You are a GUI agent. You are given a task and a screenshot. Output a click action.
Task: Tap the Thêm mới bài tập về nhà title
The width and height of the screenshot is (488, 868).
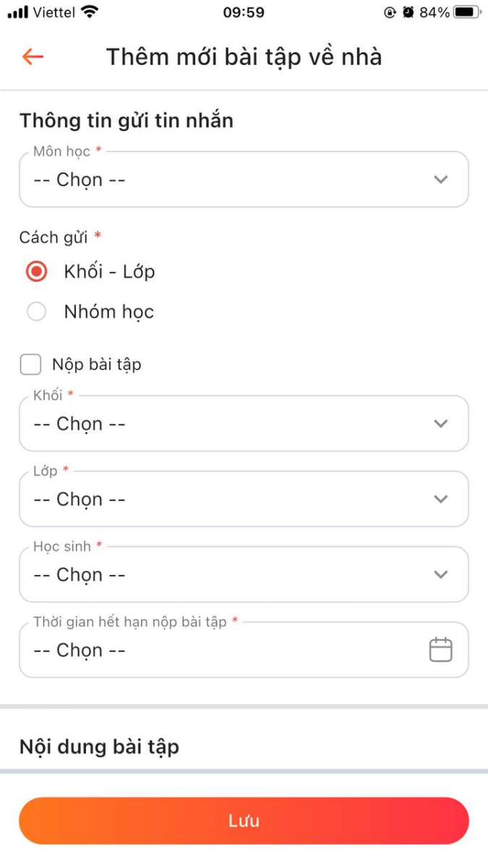click(244, 56)
